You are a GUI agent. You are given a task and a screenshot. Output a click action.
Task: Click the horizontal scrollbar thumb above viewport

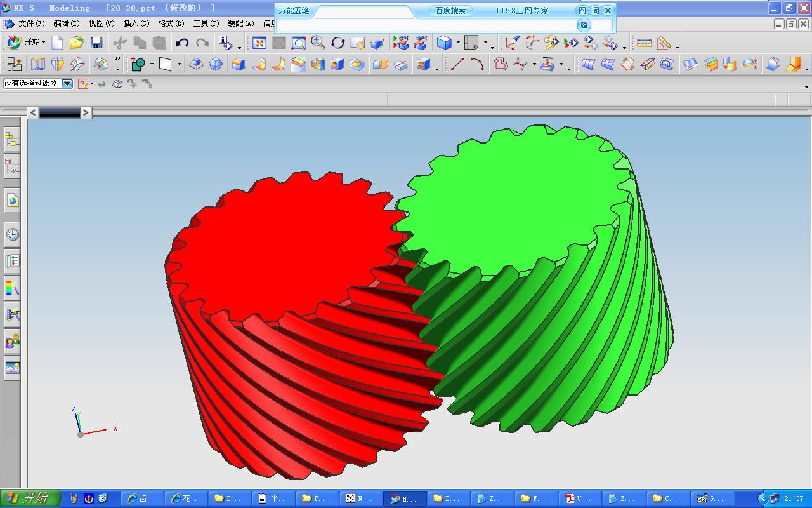pos(60,112)
